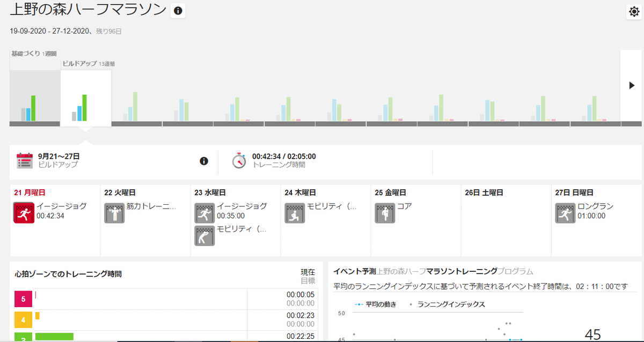Open Tuesday 筋力トレーニ… session link
Screen dimensions: 644x342
pos(151,206)
